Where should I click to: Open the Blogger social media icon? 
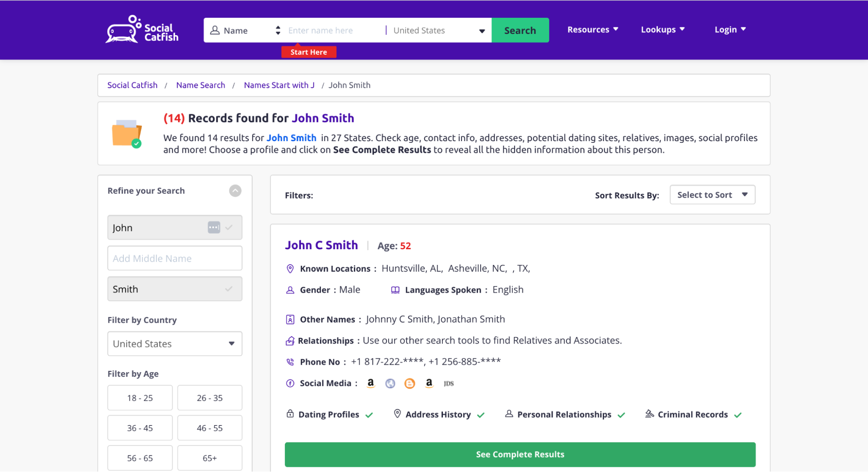point(409,383)
